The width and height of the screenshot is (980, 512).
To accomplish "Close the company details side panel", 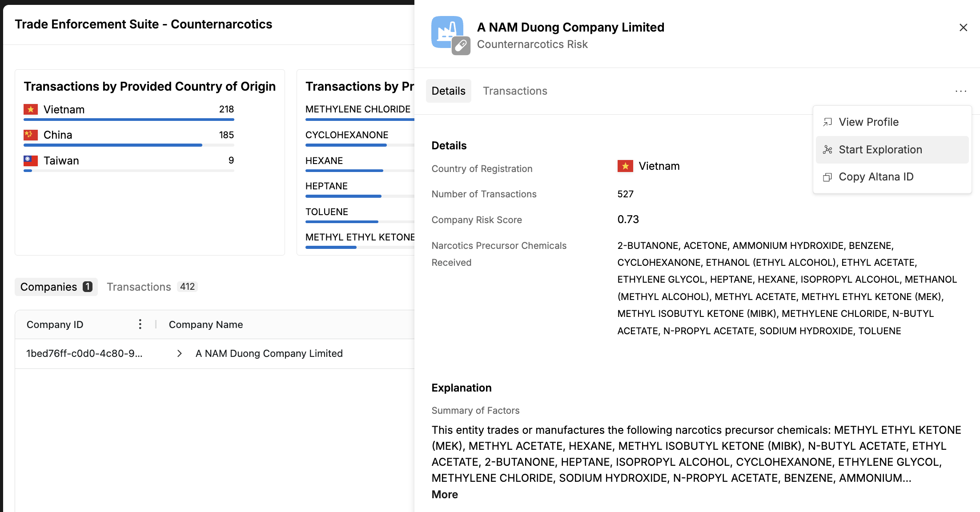I will click(963, 28).
